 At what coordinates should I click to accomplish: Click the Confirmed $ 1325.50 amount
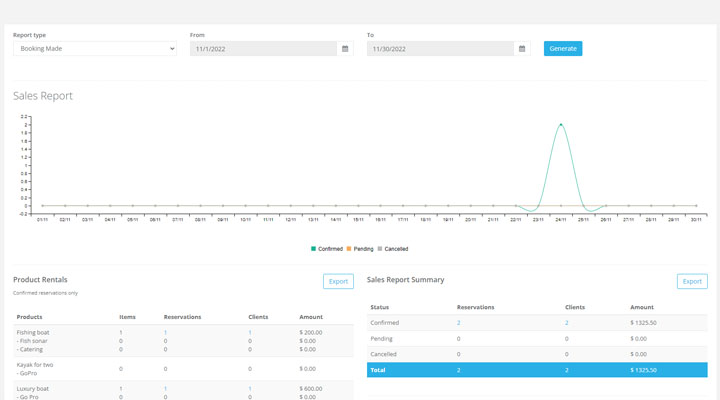pos(643,323)
